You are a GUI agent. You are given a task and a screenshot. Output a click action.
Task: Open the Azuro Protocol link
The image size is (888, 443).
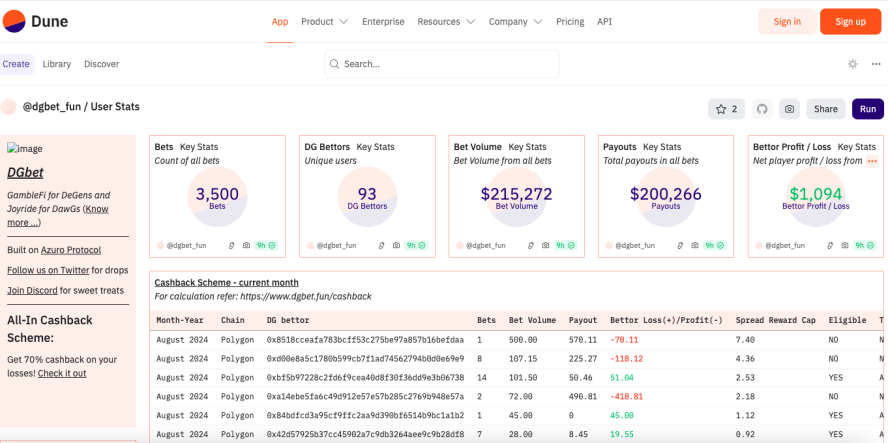pyautogui.click(x=71, y=250)
